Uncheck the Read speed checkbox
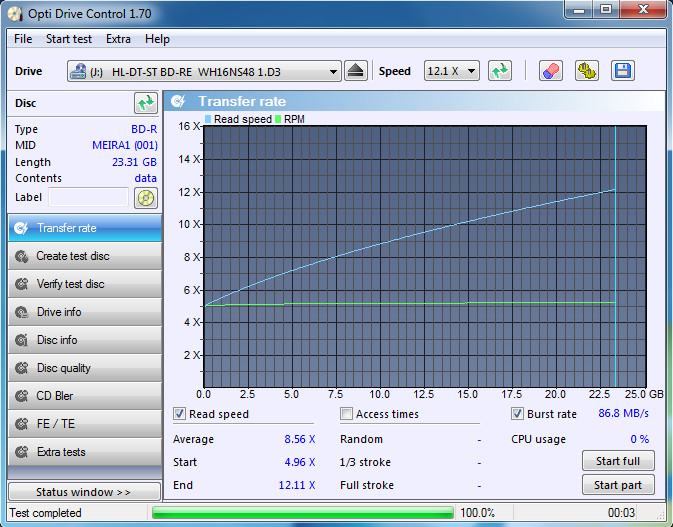The image size is (673, 527). click(180, 414)
